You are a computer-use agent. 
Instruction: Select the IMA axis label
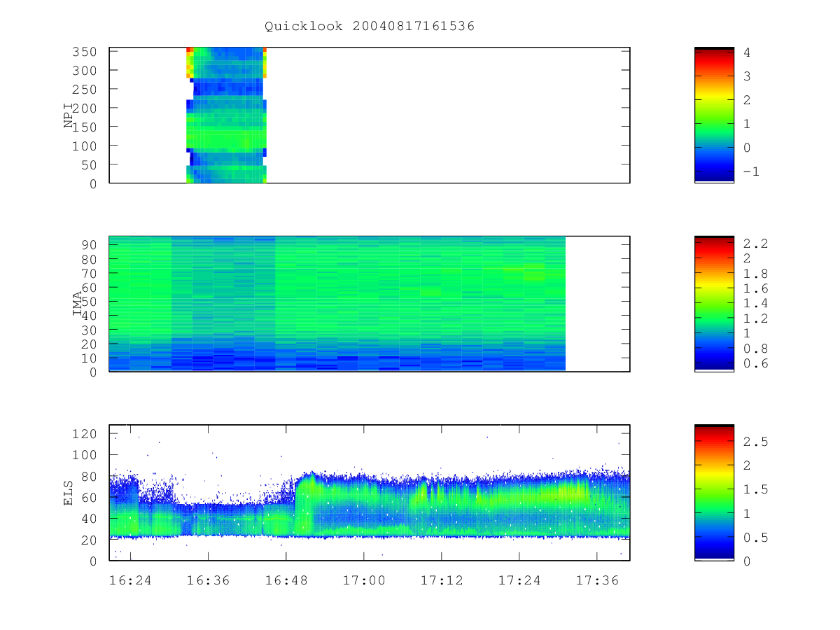click(77, 304)
